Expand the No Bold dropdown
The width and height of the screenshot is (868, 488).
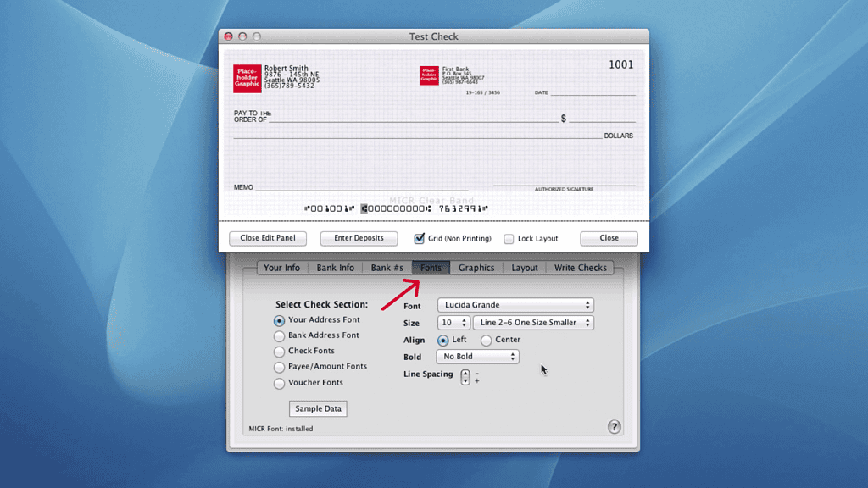[x=477, y=357]
